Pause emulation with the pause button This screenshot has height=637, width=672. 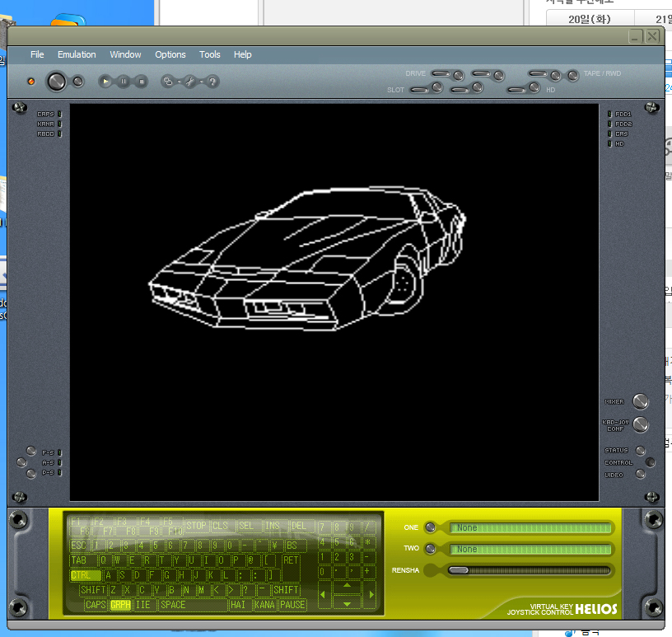[124, 81]
